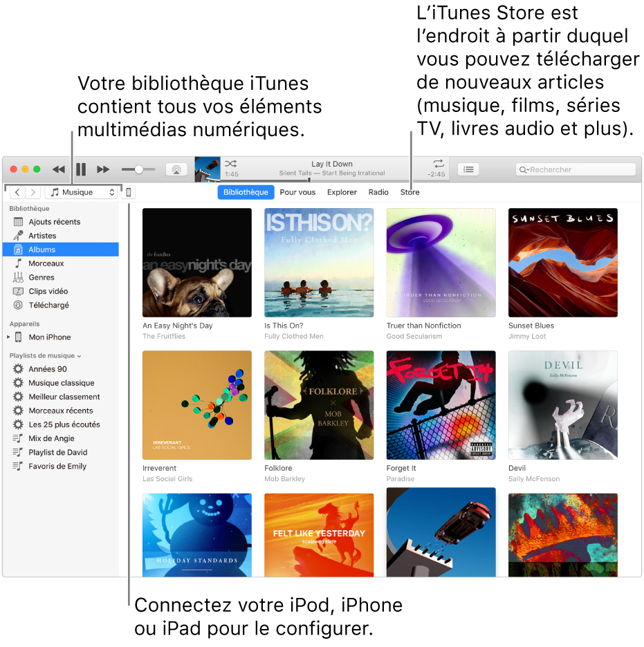The height and width of the screenshot is (647, 644).
Task: Open the Morceaux récents playlist
Action: coord(61,411)
